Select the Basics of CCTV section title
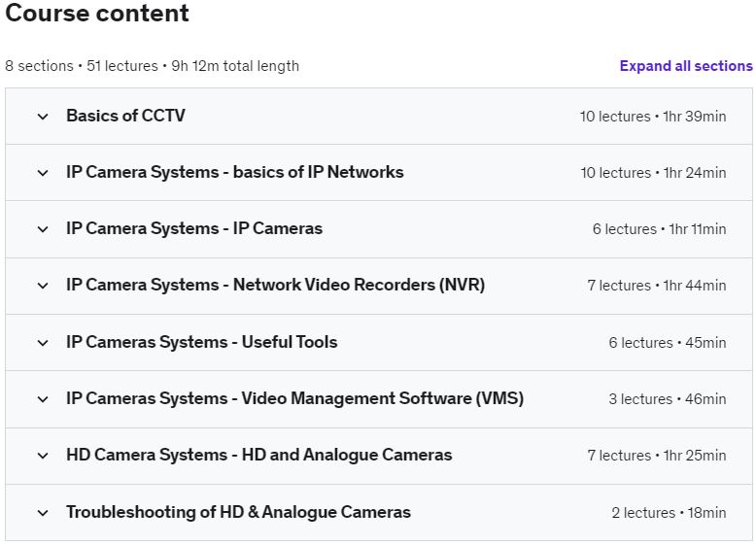The image size is (756, 545). click(125, 116)
